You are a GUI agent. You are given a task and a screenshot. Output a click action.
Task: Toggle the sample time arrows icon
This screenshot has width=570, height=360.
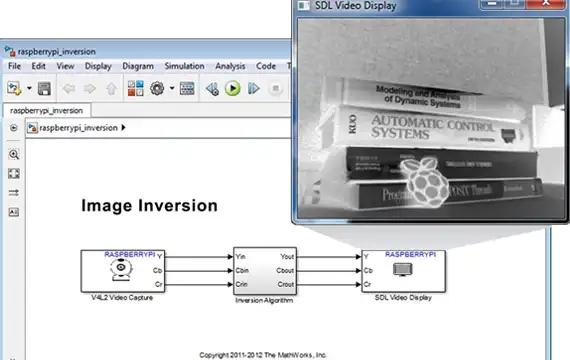point(14,193)
